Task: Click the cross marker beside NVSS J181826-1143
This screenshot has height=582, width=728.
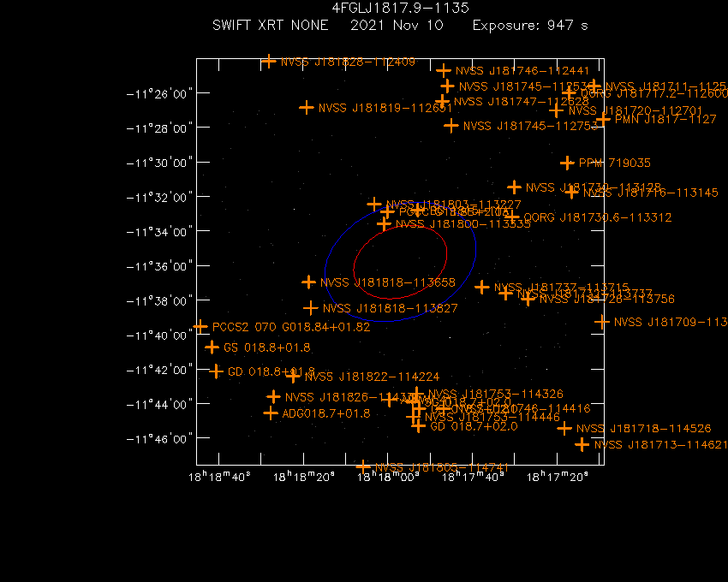Action: pos(273,397)
